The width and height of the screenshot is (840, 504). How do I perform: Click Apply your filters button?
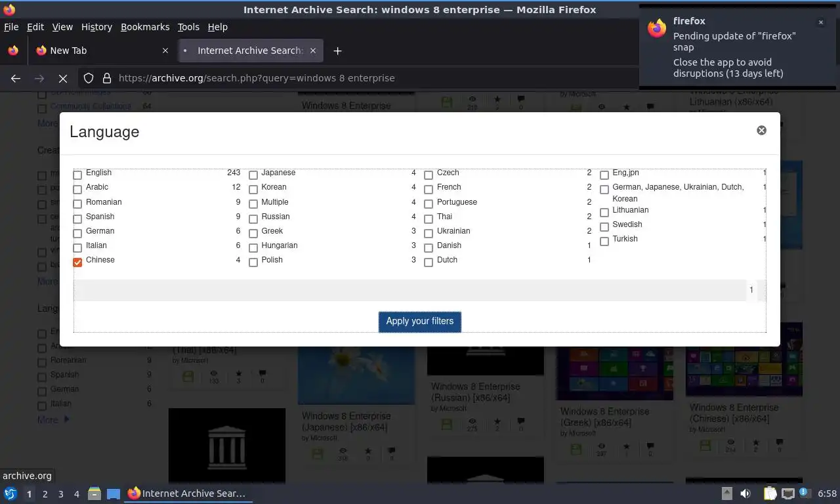(x=420, y=322)
